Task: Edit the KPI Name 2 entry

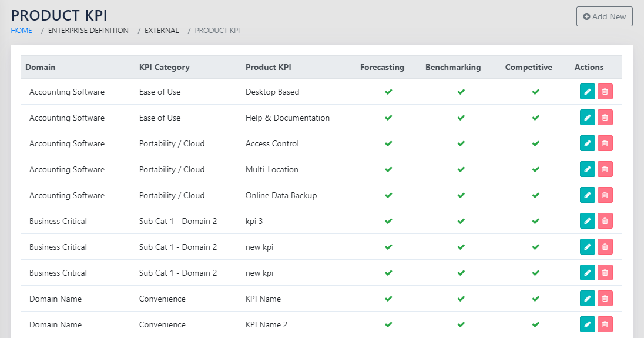Action: (x=587, y=324)
